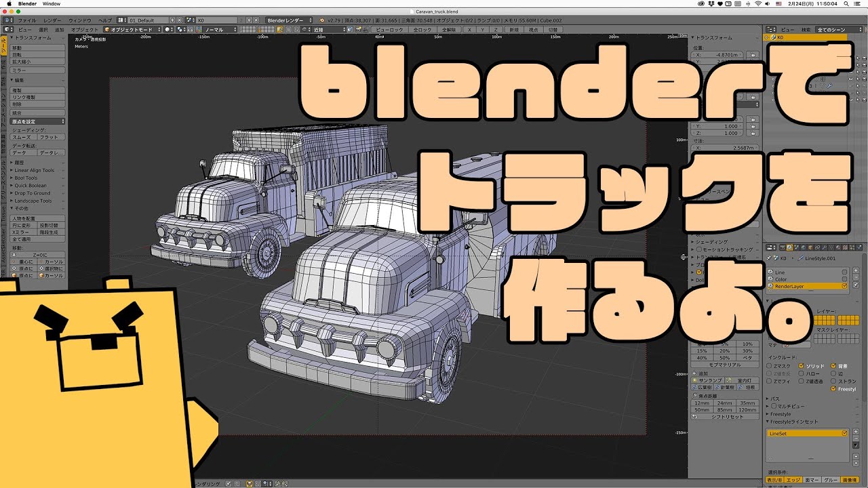This screenshot has width=868, height=488.
Task: Toggle the 表示/非 selection filter
Action: (776, 479)
